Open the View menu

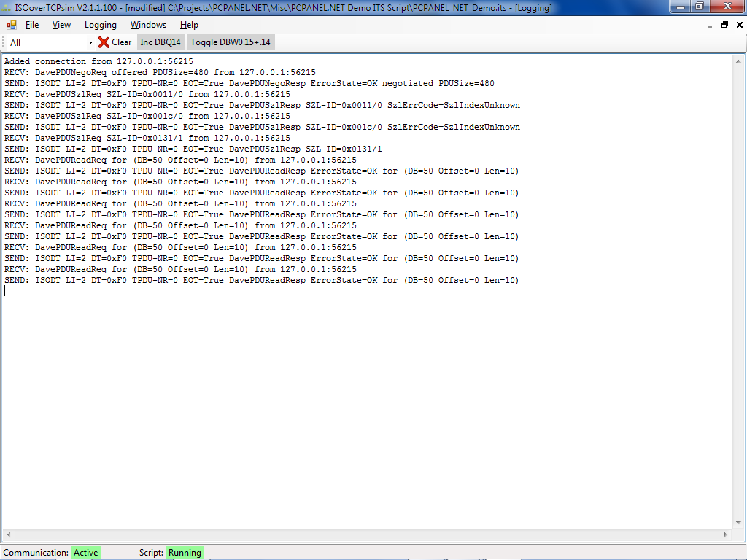62,25
